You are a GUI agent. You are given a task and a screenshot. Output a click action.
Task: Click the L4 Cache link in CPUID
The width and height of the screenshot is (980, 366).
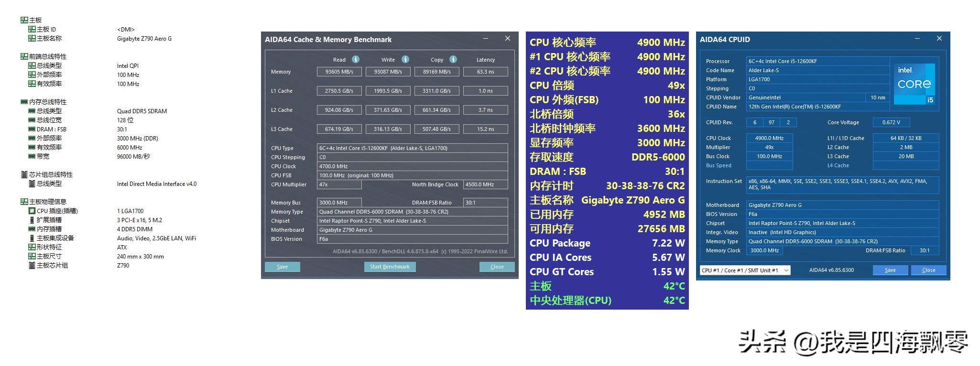click(838, 165)
